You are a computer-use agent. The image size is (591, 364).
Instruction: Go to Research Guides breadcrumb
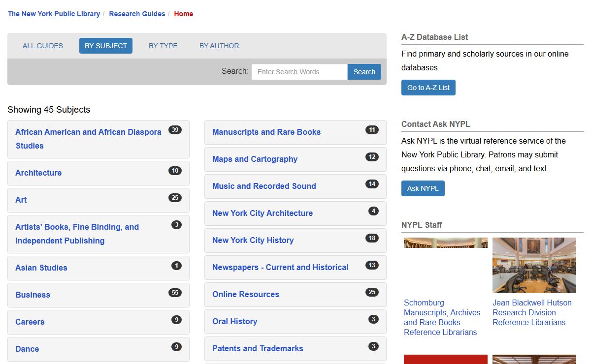pos(137,14)
